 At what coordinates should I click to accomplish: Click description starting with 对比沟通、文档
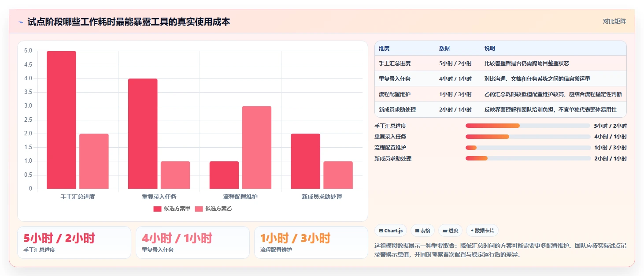tap(537, 79)
